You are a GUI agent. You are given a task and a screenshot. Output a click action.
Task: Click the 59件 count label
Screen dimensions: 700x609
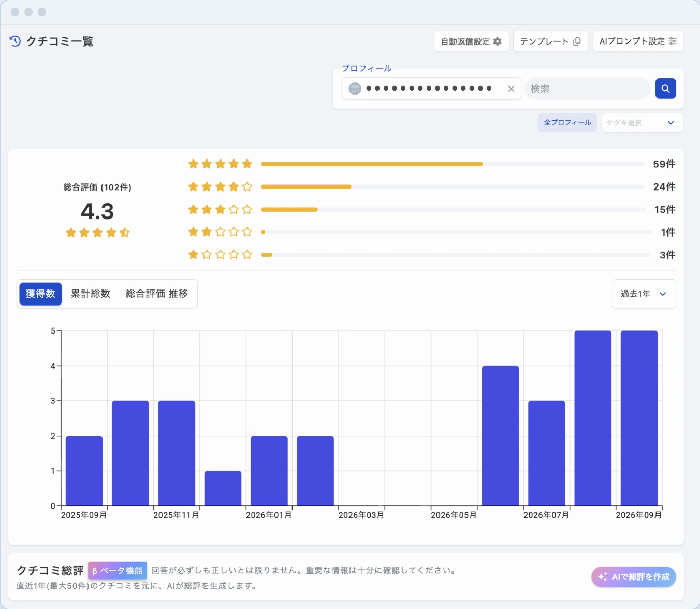(664, 164)
